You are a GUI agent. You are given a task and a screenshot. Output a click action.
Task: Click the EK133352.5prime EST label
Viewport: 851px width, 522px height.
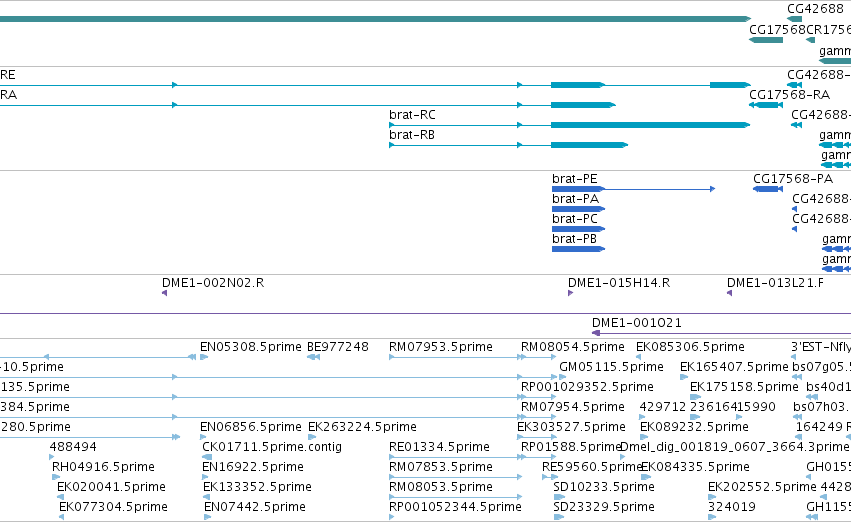pos(257,487)
